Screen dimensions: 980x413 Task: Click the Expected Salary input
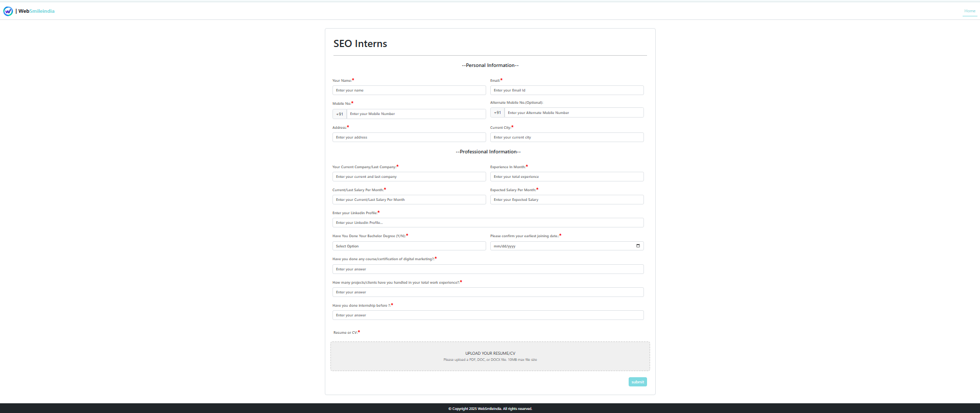(x=566, y=200)
